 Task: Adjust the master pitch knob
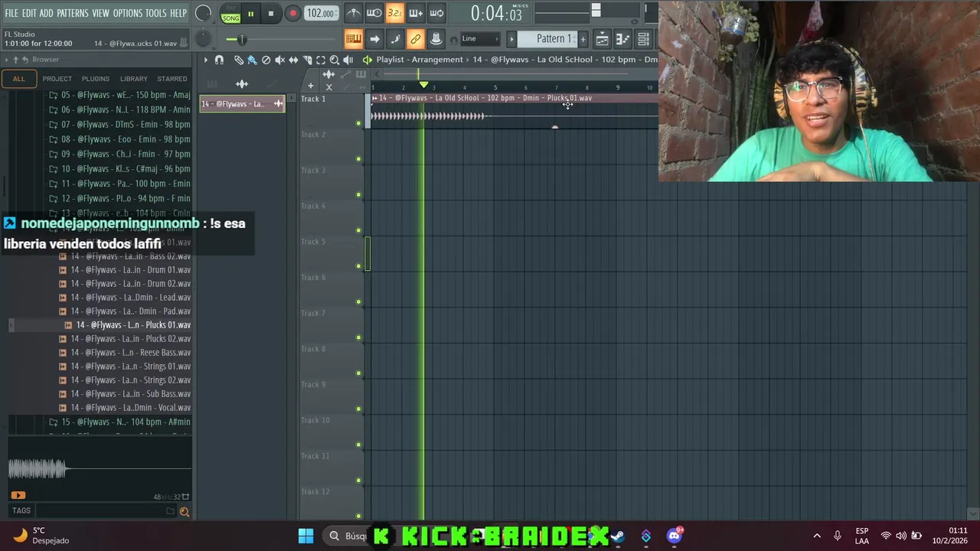coord(203,39)
